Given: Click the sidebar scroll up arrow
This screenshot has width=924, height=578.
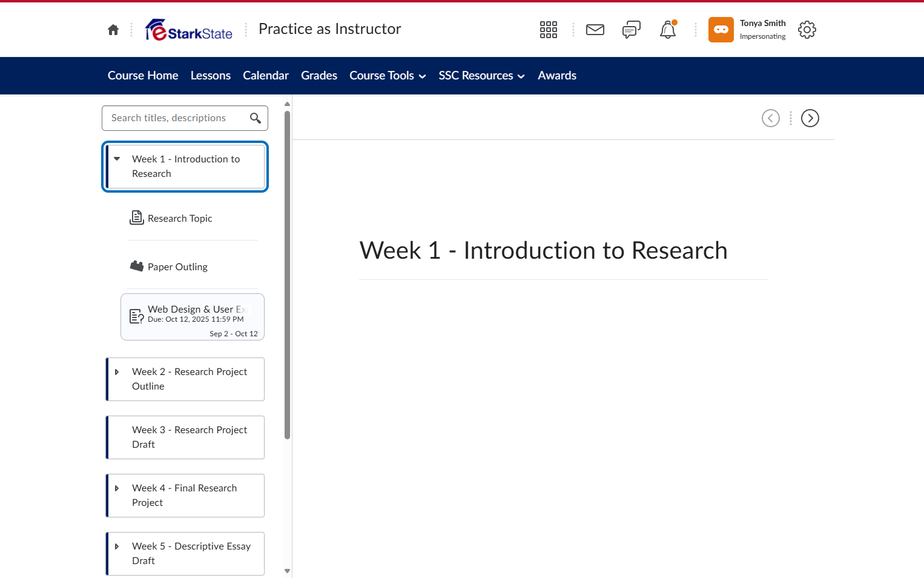Looking at the screenshot, I should click(287, 104).
